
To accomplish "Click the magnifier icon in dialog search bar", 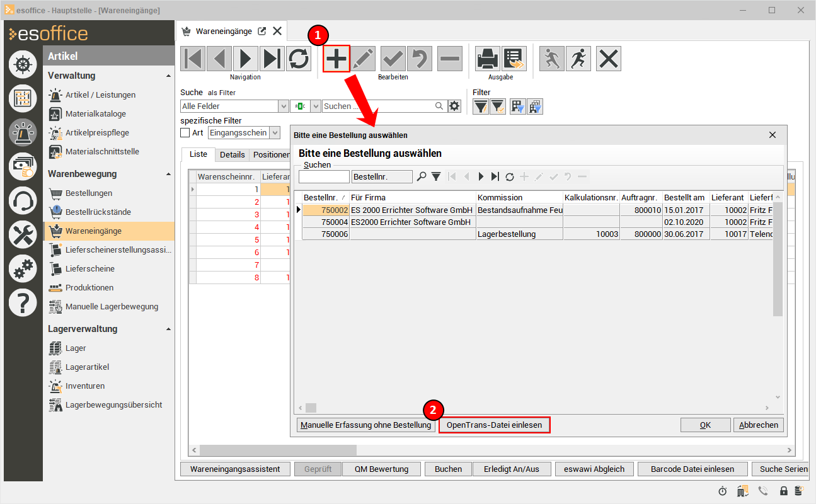I will (x=422, y=176).
